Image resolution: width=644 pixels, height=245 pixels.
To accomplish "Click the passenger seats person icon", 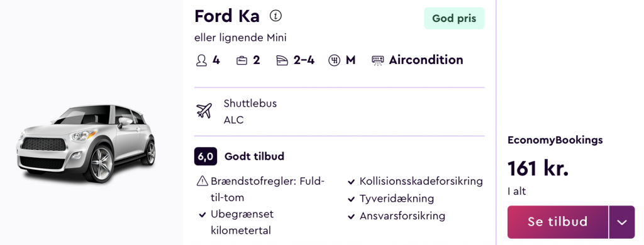I will pyautogui.click(x=201, y=61).
